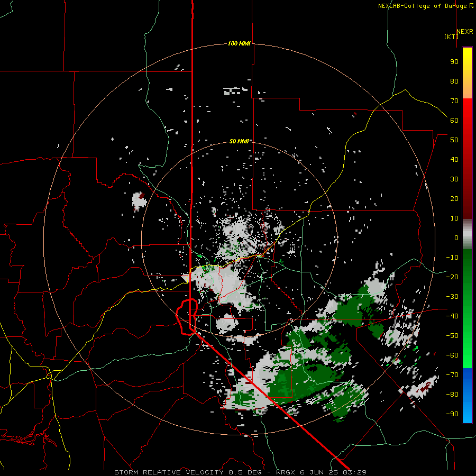This screenshot has height=476, width=476.
Task: Click the -30 value on the velocity scale
Action: 452,297
